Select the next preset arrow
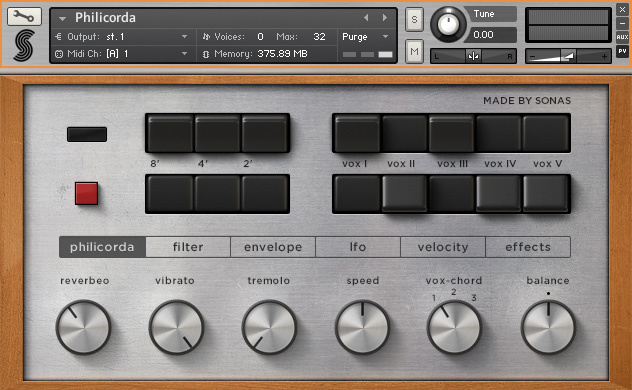Image resolution: width=632 pixels, height=390 pixels. (x=385, y=17)
